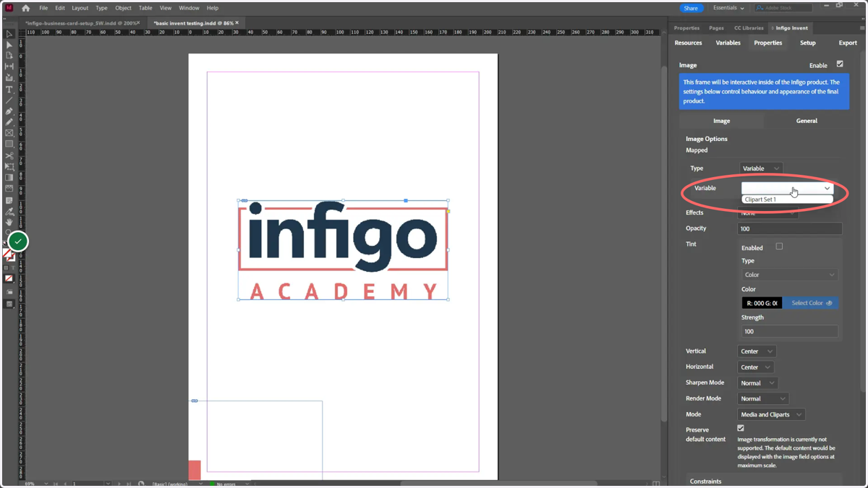Click the black tint color swatch
The width and height of the screenshot is (868, 488).
coord(762,303)
